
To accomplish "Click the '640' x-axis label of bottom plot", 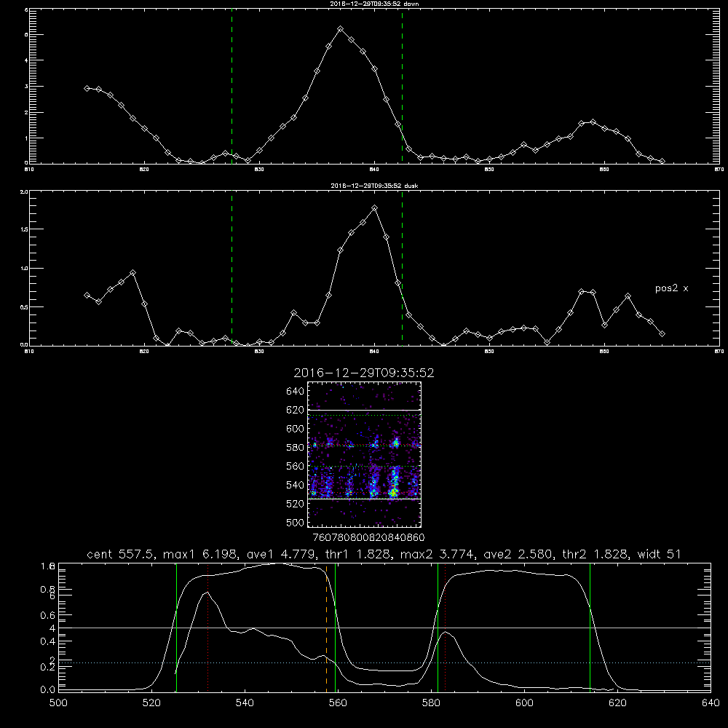I will pos(711,703).
